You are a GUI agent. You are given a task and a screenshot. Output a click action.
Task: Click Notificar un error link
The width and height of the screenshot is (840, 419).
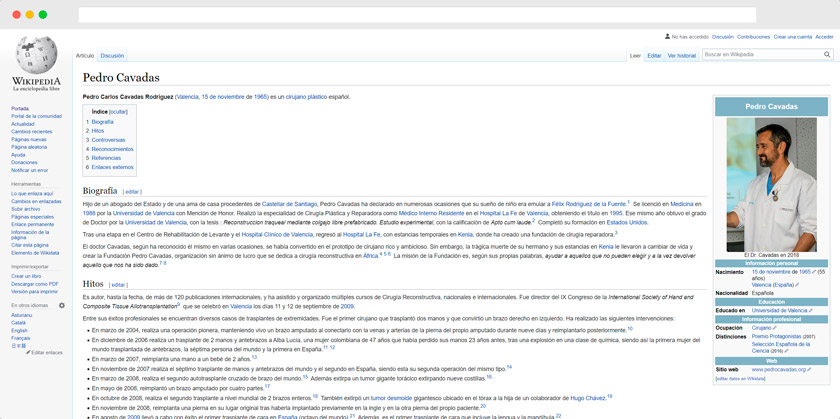[x=29, y=170]
